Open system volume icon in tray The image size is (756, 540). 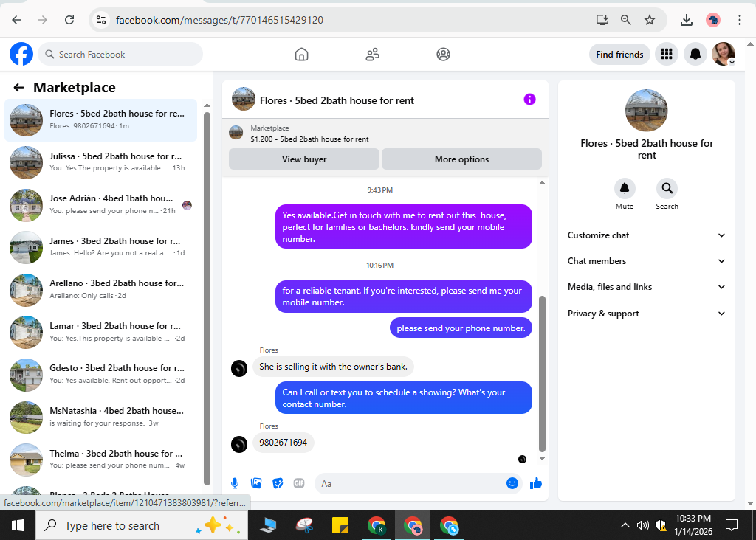[642, 525]
